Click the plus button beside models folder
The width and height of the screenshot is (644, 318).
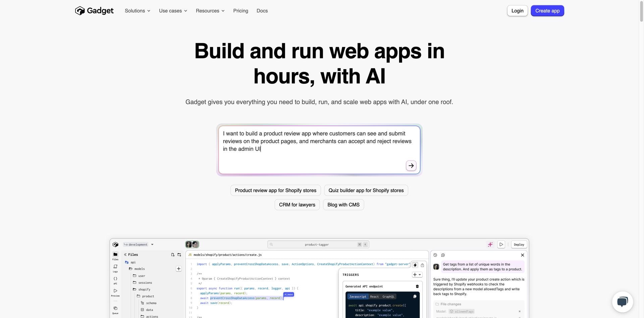click(x=179, y=269)
